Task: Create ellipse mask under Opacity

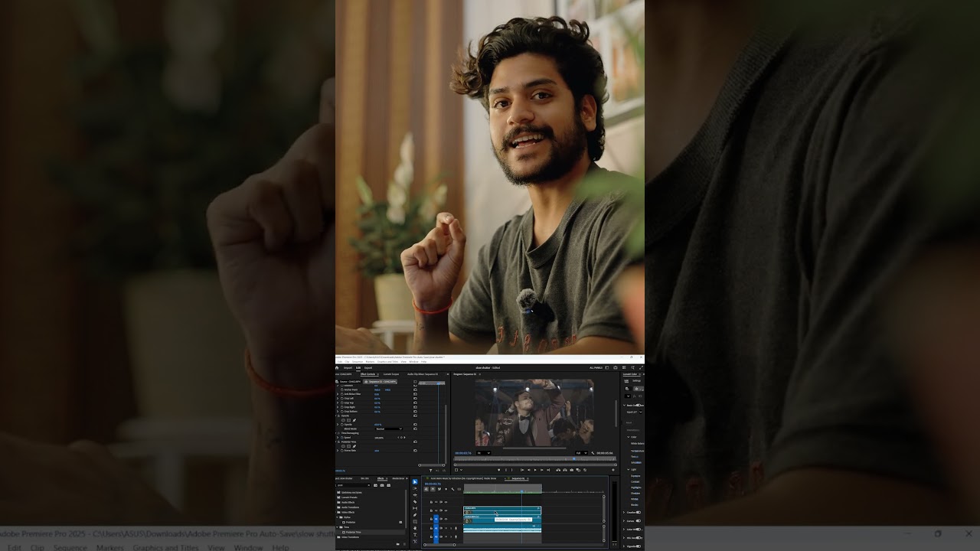Action: click(343, 420)
